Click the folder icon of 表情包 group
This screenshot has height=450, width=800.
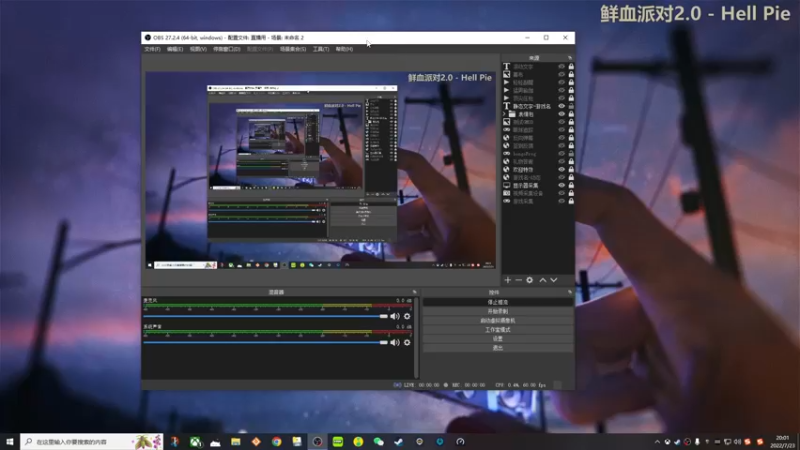point(512,114)
